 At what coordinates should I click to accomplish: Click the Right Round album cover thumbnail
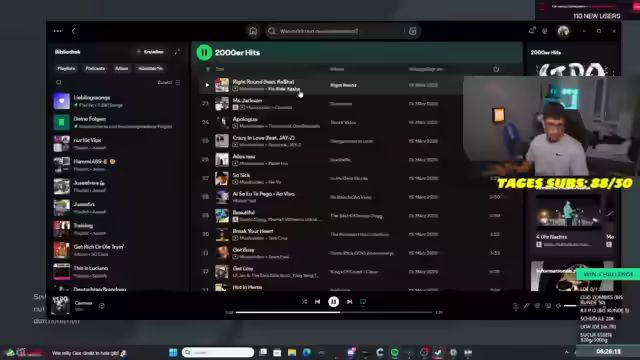pos(222,85)
